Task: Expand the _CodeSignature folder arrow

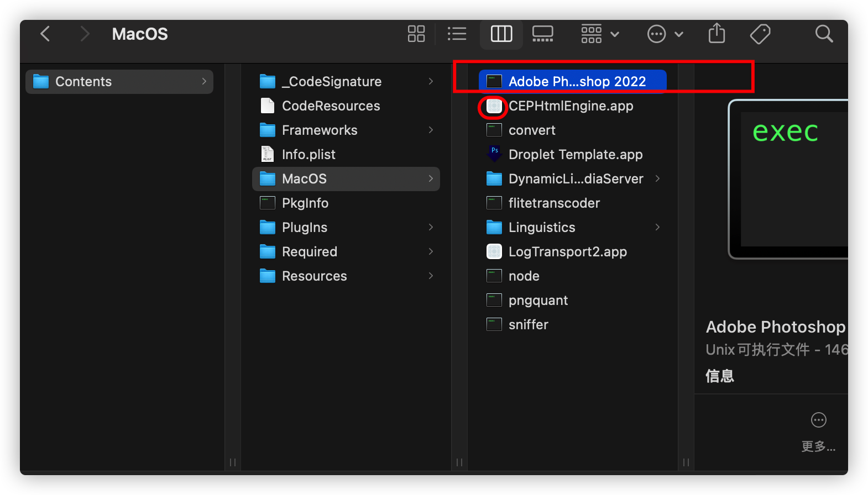Action: pos(431,81)
